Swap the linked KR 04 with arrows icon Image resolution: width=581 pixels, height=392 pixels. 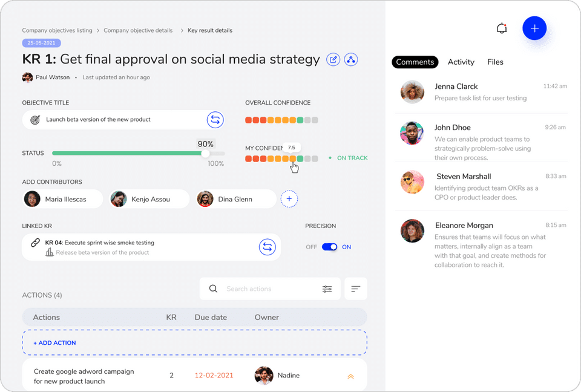click(x=267, y=247)
